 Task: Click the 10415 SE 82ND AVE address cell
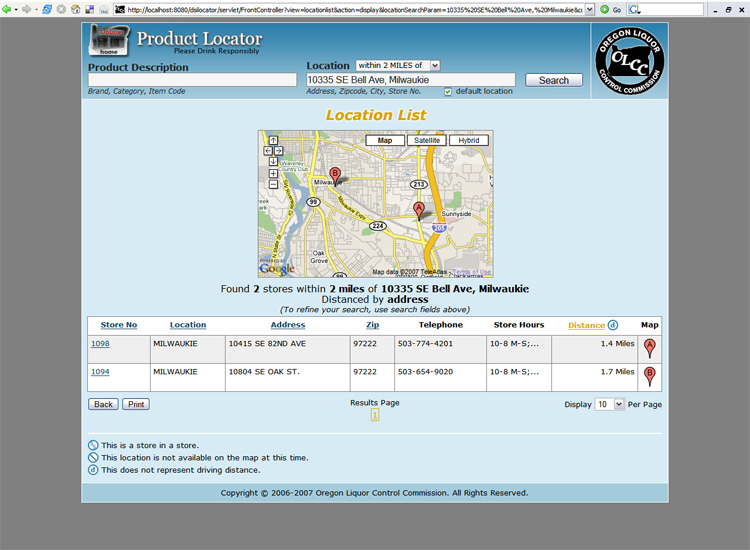coord(287,350)
